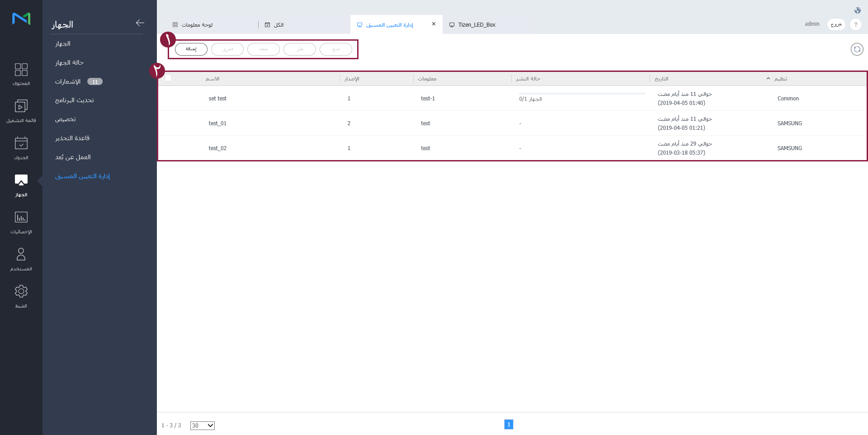The height and width of the screenshot is (435, 868).
Task: Click the help question mark icon
Action: click(855, 24)
